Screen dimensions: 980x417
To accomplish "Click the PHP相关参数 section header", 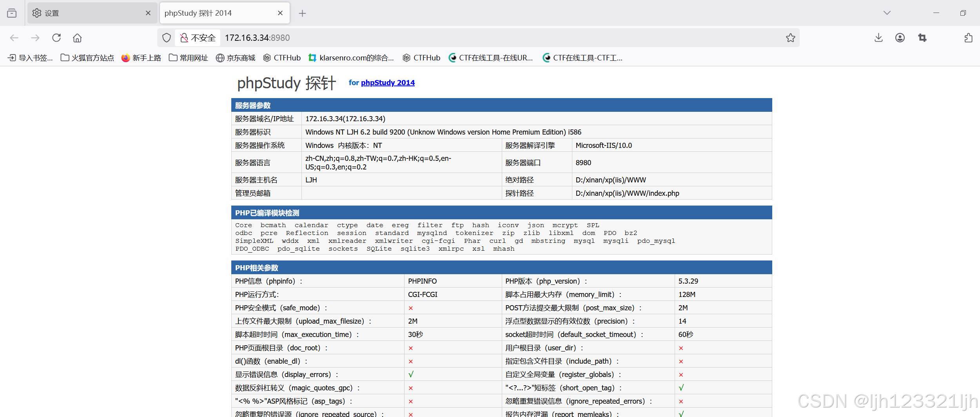I will click(501, 268).
